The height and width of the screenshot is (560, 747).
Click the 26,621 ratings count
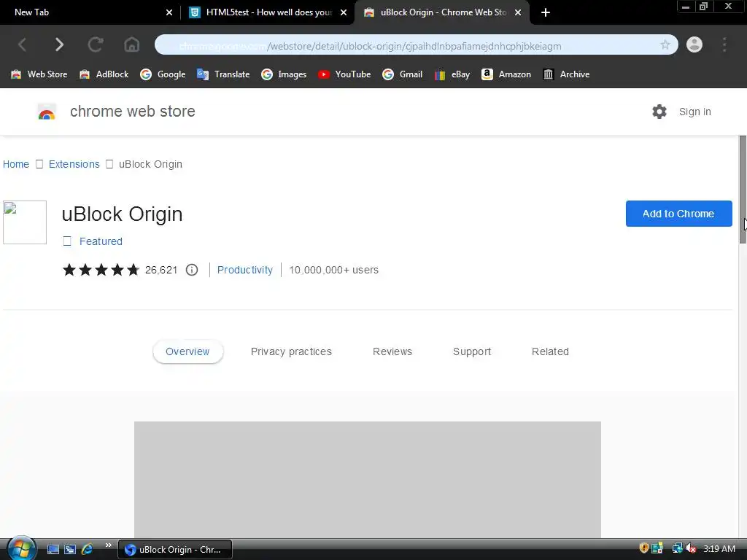tap(161, 270)
